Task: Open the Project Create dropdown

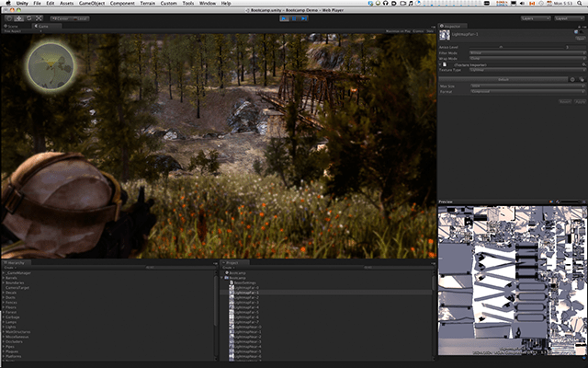Action: [229, 268]
